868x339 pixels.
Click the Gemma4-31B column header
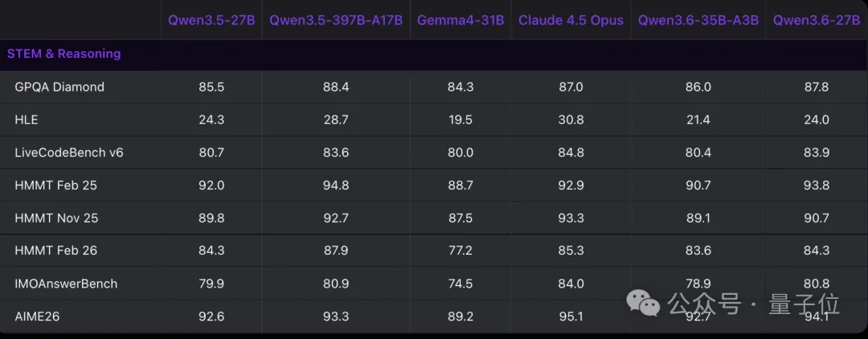pyautogui.click(x=461, y=20)
